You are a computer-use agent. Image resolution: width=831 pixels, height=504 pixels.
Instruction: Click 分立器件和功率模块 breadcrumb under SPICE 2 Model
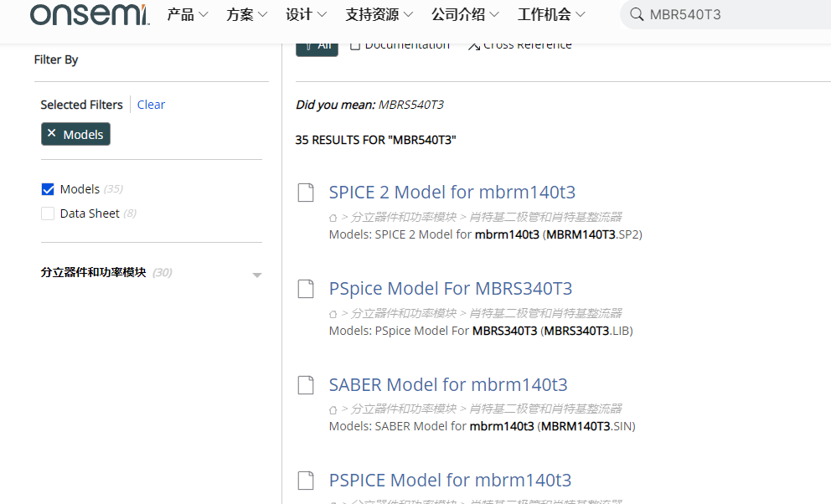pos(403,217)
